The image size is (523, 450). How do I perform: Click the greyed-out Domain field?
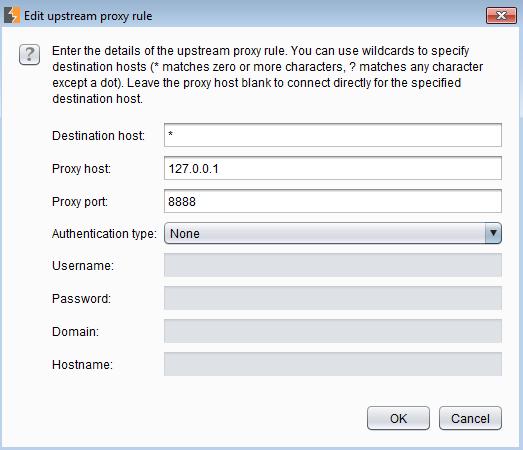pos(333,331)
